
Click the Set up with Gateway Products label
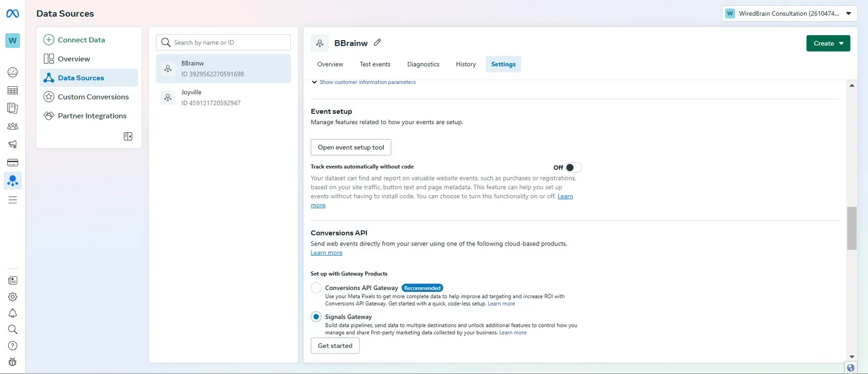(x=349, y=274)
